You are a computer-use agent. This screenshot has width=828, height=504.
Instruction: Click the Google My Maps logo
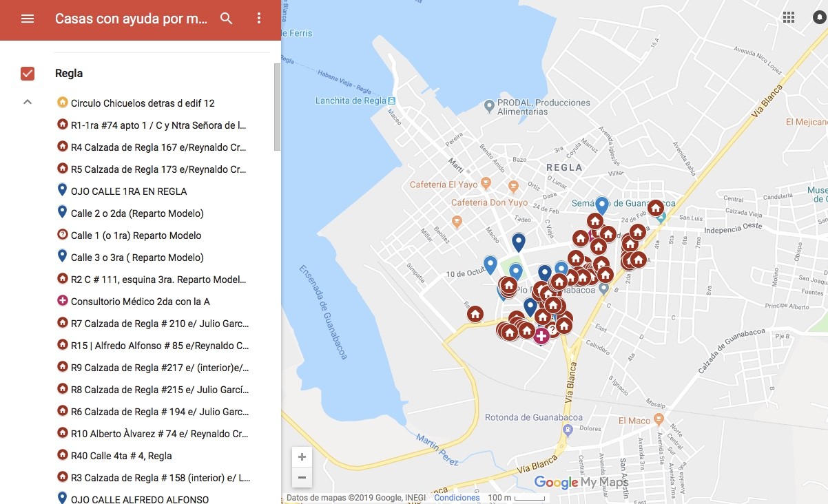point(581,483)
